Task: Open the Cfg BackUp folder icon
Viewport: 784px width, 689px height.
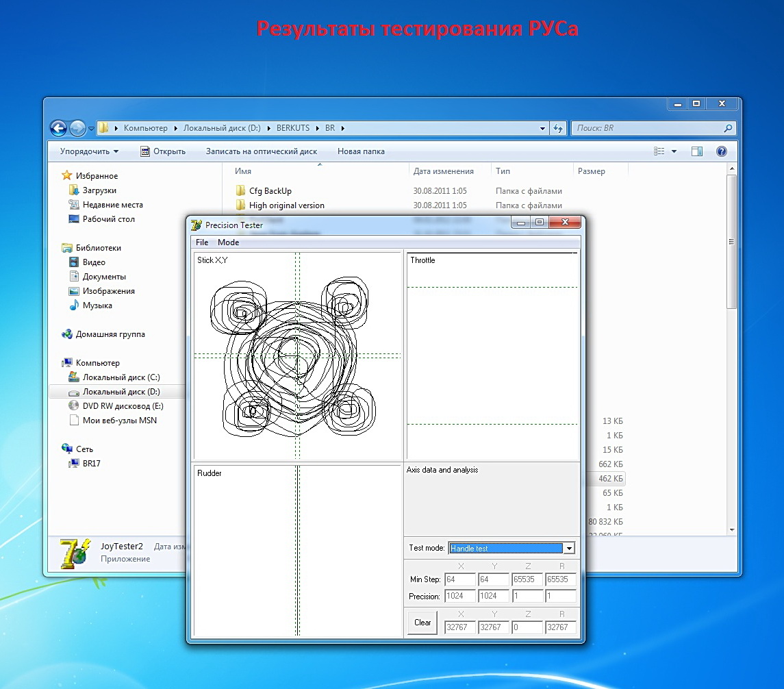Action: click(x=240, y=191)
